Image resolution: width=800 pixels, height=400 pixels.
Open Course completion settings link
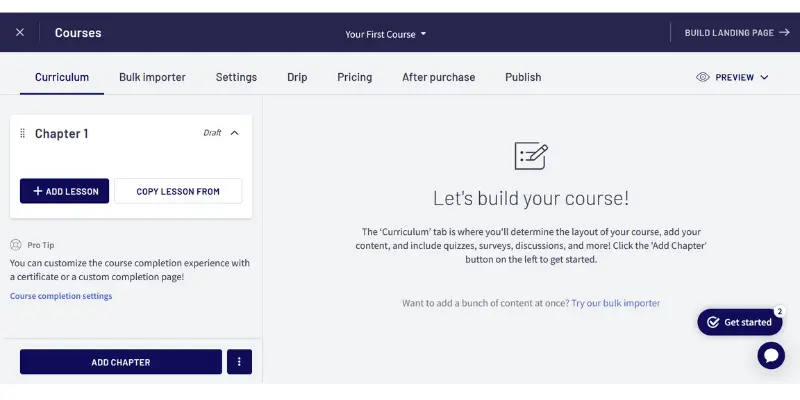point(61,296)
